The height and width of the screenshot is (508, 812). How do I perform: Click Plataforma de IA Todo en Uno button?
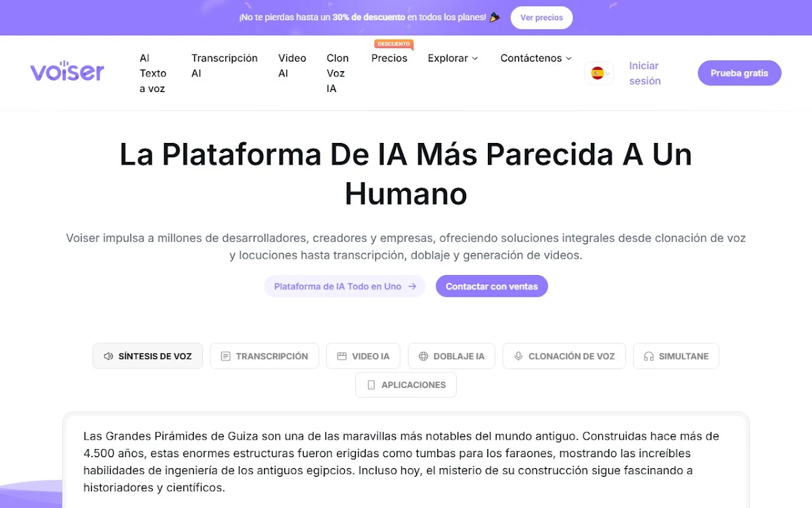[344, 287]
